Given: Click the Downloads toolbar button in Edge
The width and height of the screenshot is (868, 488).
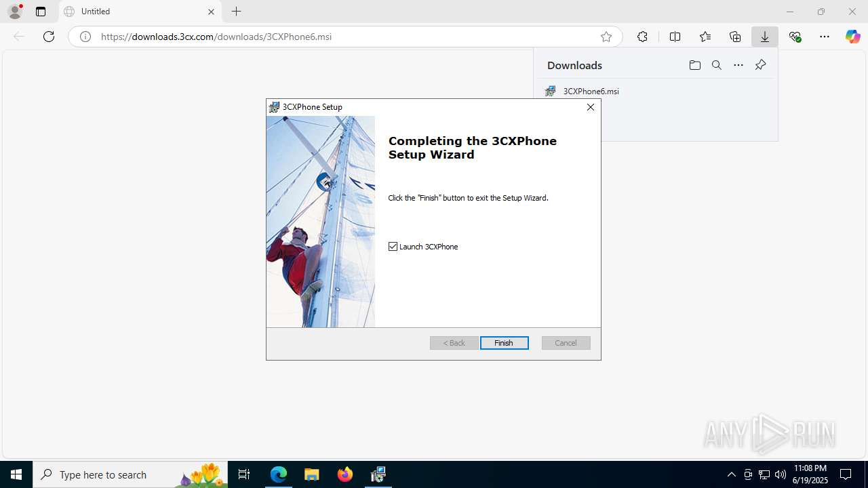Looking at the screenshot, I should [x=765, y=37].
